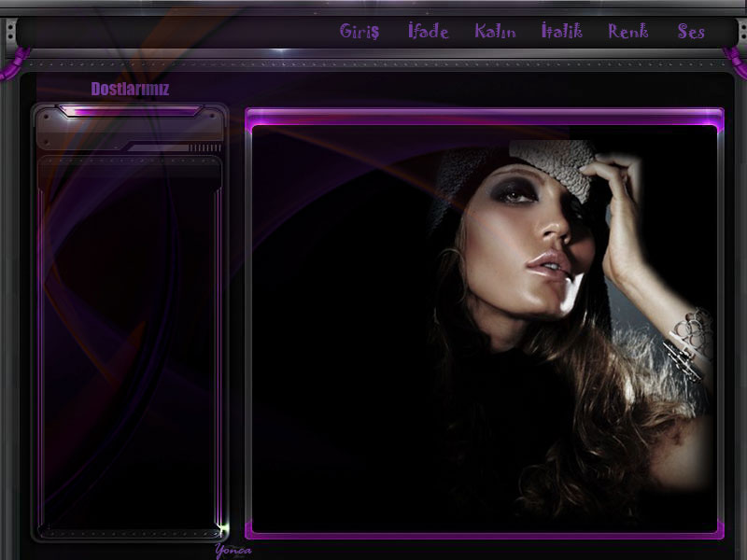Click the Yonca signature text
747x560 pixels.
pos(233,551)
